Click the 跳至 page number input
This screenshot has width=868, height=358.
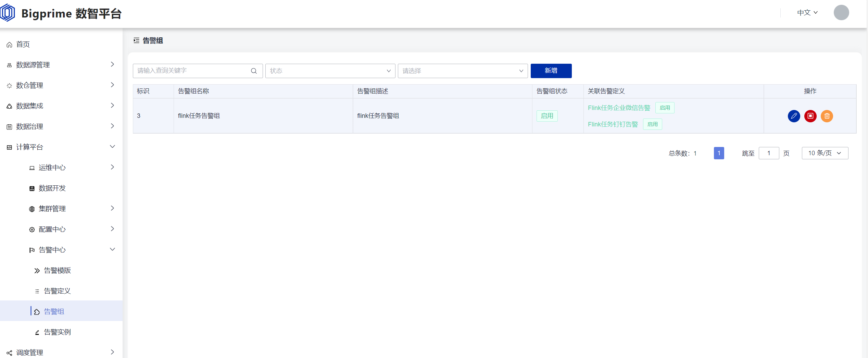[769, 153]
